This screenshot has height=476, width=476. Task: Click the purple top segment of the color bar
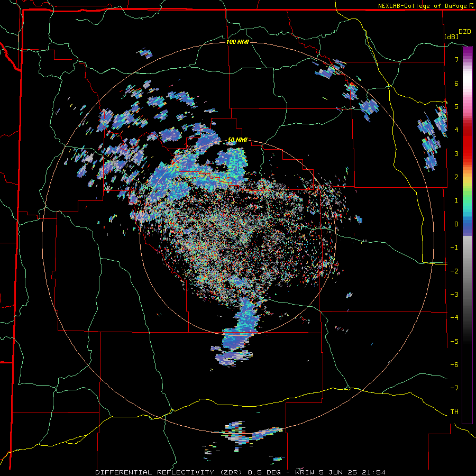[467, 54]
